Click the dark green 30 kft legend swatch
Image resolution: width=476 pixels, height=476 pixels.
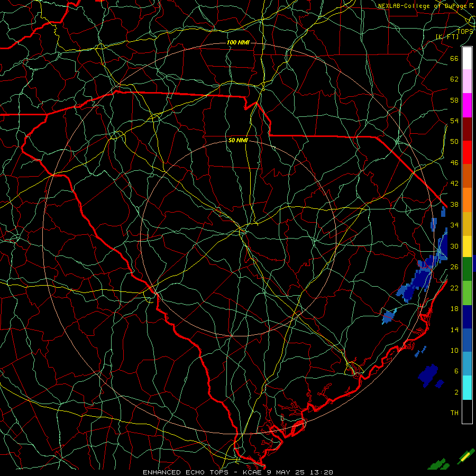(x=467, y=269)
